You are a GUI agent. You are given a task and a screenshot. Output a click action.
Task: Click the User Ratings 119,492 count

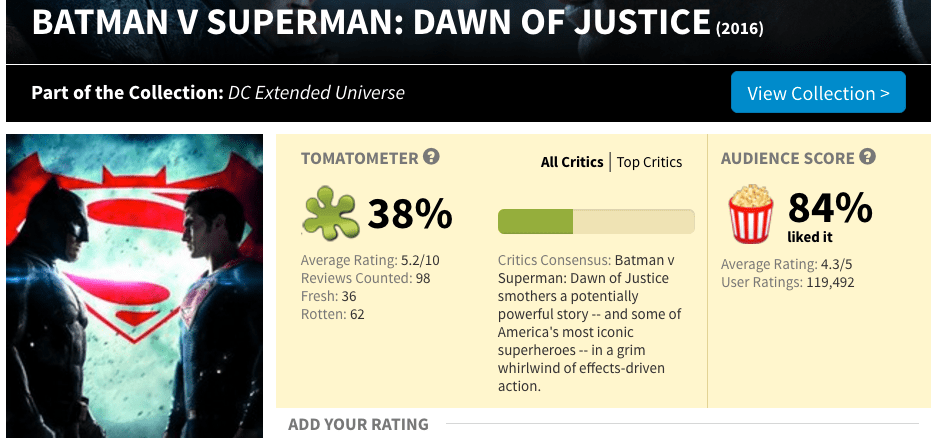click(x=788, y=282)
